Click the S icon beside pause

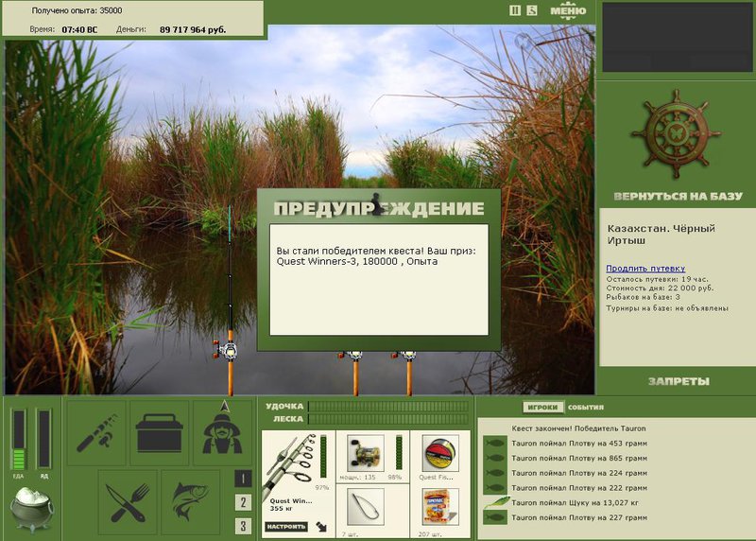click(532, 10)
